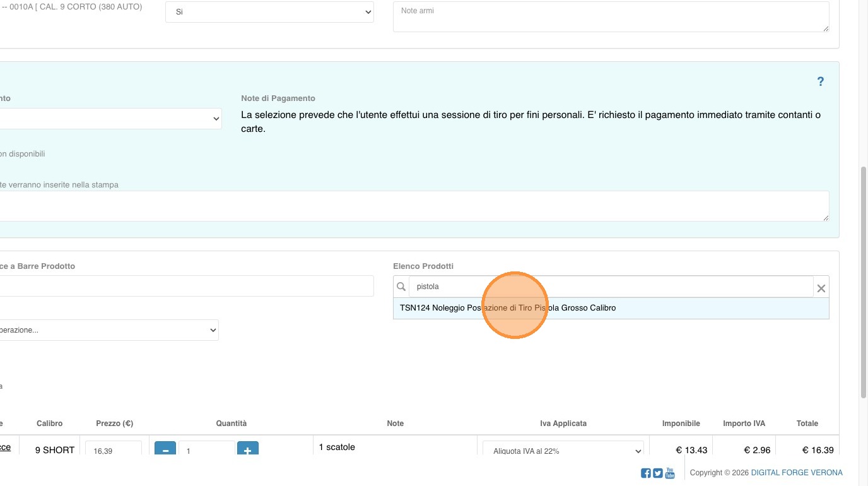The width and height of the screenshot is (868, 486).
Task: Decrease quantity with the minus button
Action: [x=165, y=451]
